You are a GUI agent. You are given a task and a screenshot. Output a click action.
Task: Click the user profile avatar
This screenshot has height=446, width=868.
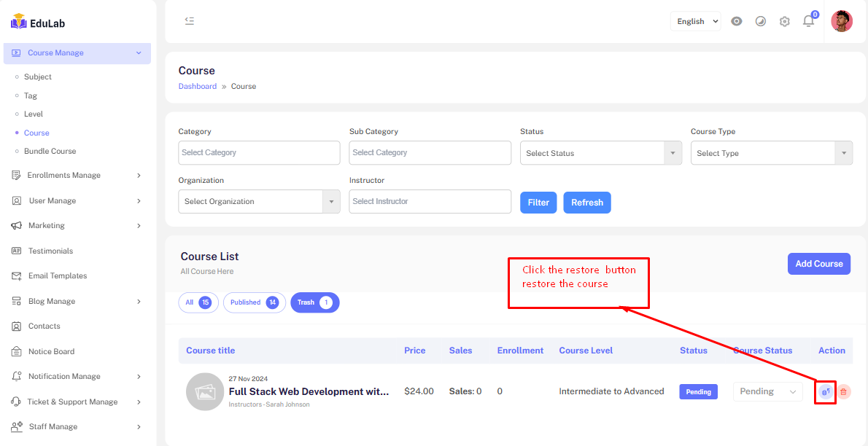(x=841, y=21)
